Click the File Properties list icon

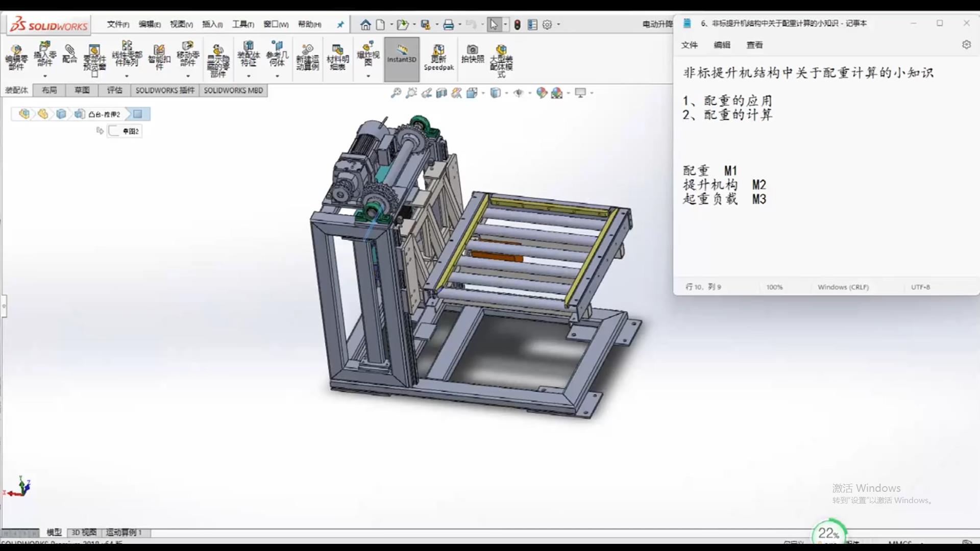(x=532, y=24)
